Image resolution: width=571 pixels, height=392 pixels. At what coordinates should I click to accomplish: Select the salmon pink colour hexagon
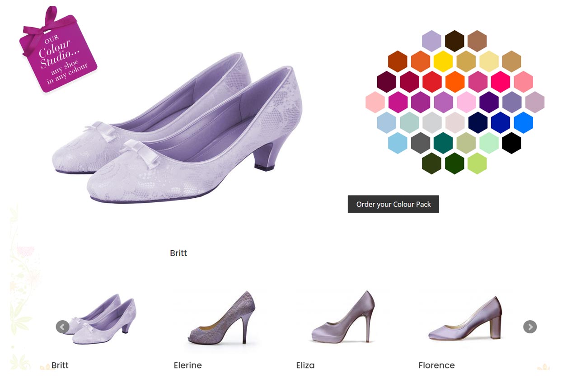click(523, 82)
